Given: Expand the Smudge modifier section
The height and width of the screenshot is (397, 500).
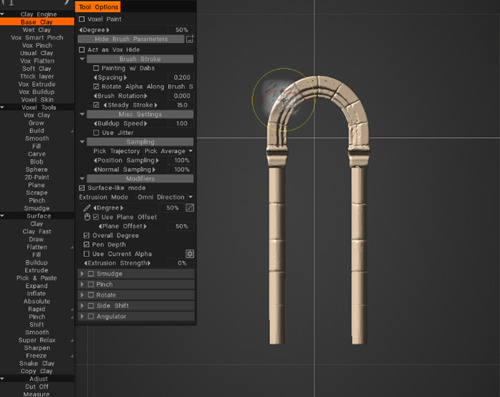Looking at the screenshot, I should coord(82,274).
